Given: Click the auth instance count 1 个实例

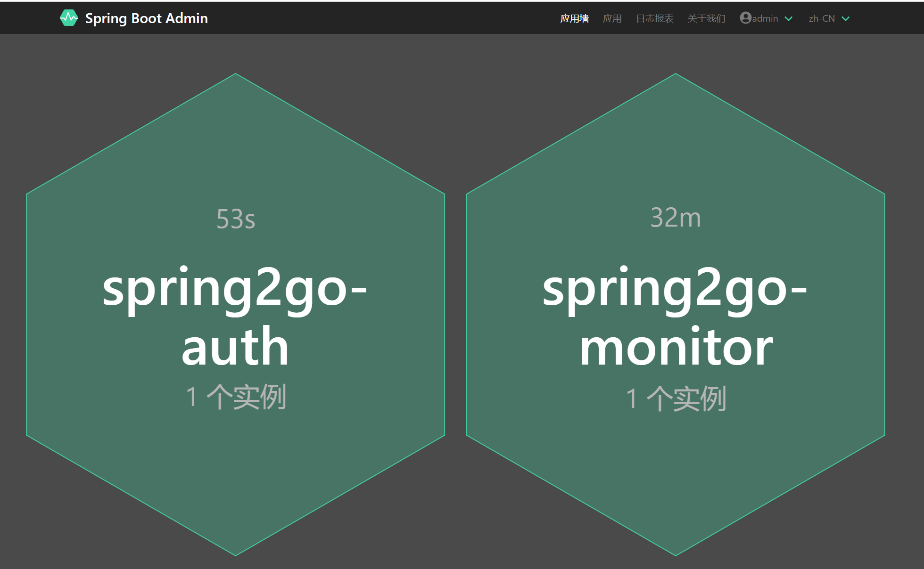Looking at the screenshot, I should (x=236, y=397).
